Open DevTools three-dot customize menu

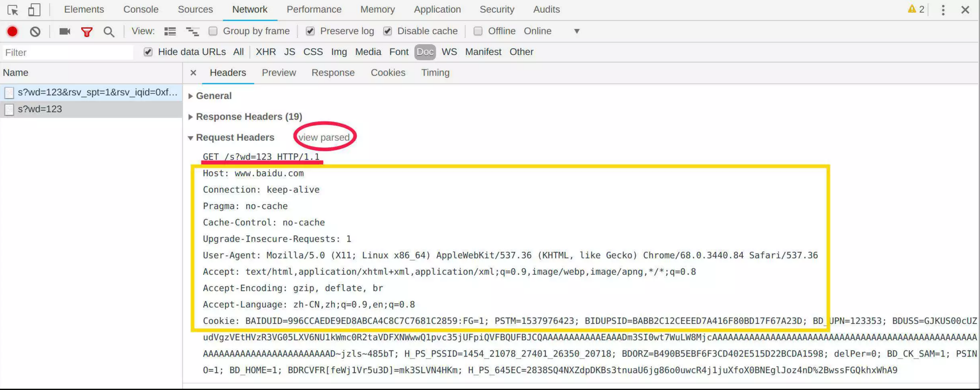943,10
